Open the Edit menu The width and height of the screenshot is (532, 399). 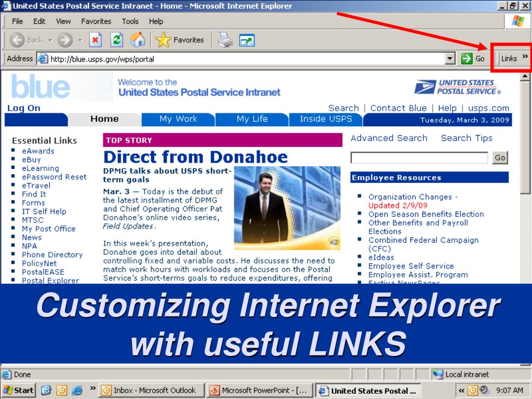(x=39, y=21)
